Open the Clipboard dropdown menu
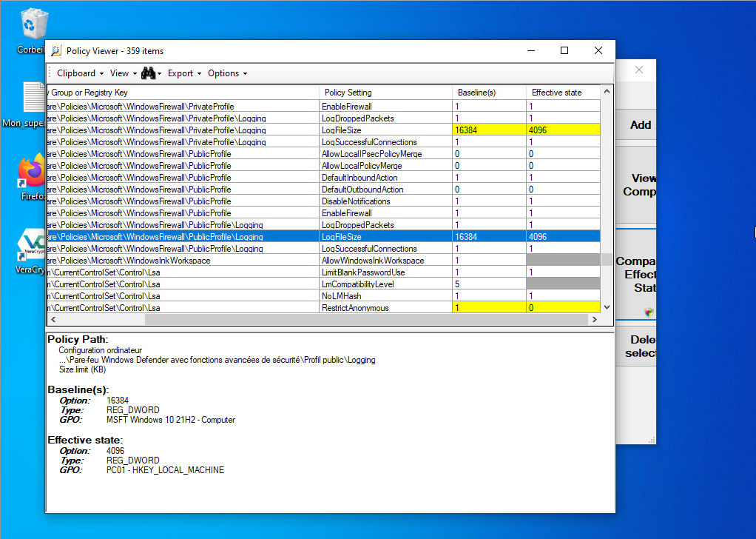This screenshot has height=539, width=756. [80, 73]
